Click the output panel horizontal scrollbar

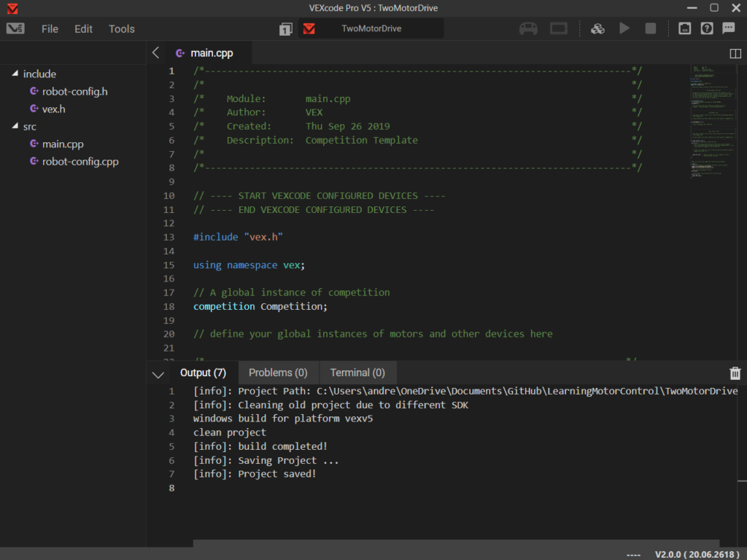[x=456, y=543]
